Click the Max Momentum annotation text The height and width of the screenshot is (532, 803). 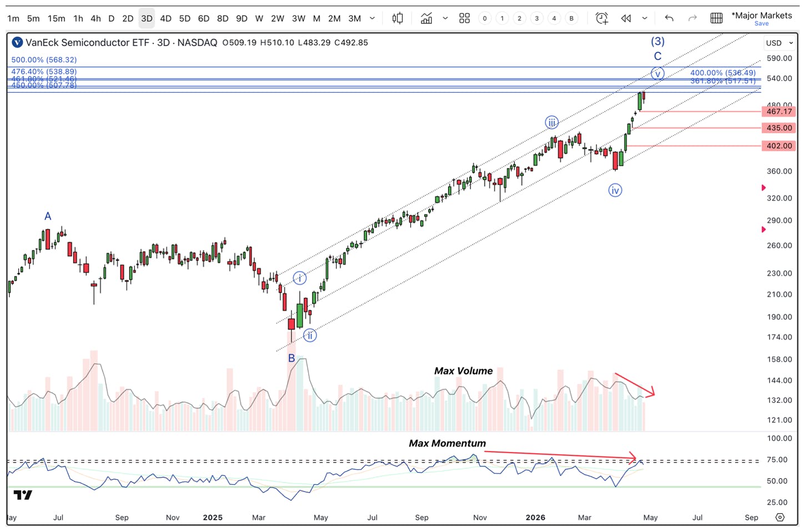click(447, 443)
